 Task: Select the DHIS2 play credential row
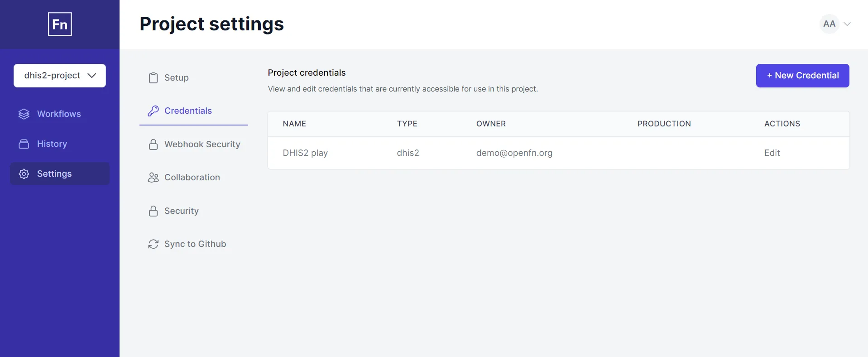tap(559, 153)
